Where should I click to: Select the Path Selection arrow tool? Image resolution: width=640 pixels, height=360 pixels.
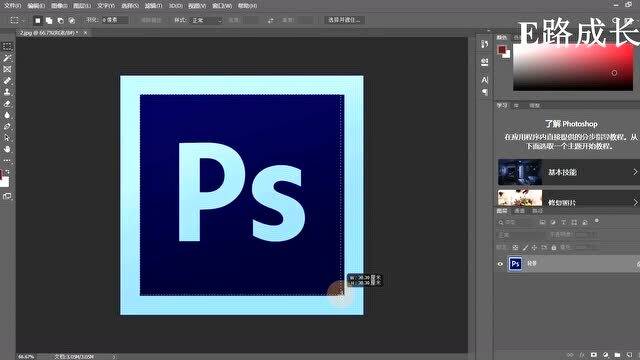(x=7, y=138)
